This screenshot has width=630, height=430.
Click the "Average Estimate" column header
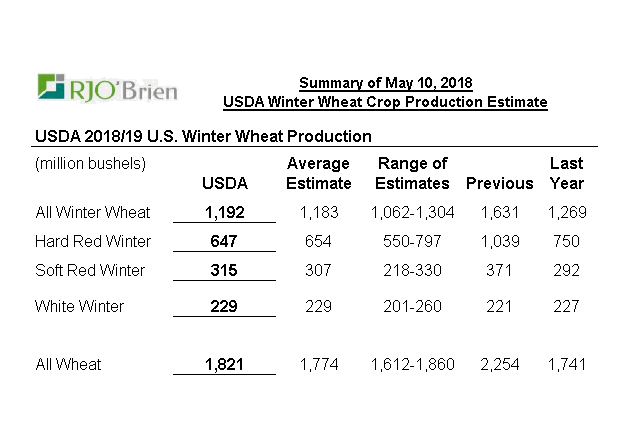tap(319, 173)
